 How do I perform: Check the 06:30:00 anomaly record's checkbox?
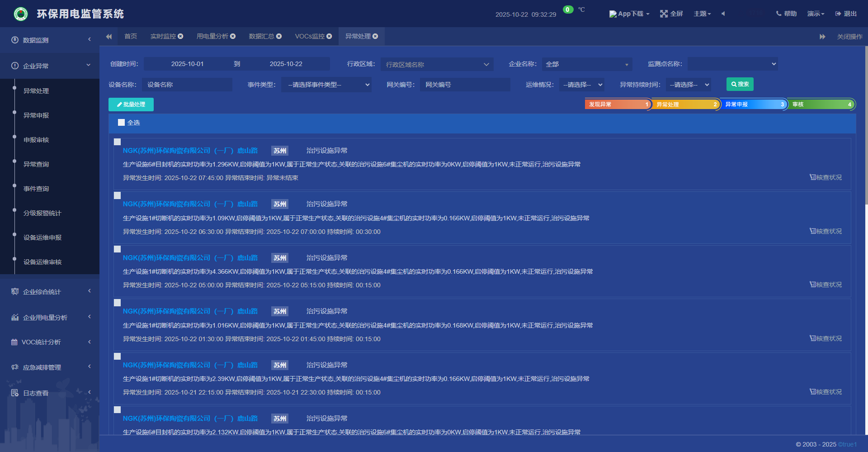[118, 195]
